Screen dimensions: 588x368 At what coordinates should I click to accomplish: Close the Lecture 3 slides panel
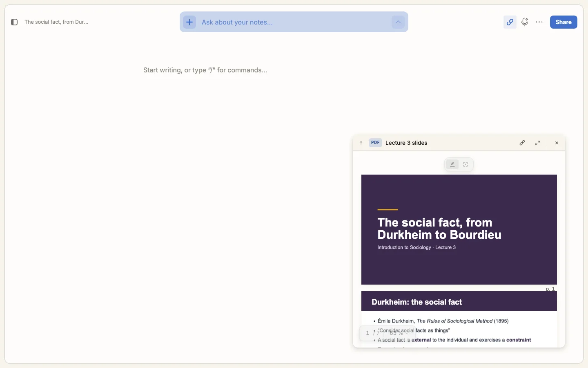tap(557, 143)
